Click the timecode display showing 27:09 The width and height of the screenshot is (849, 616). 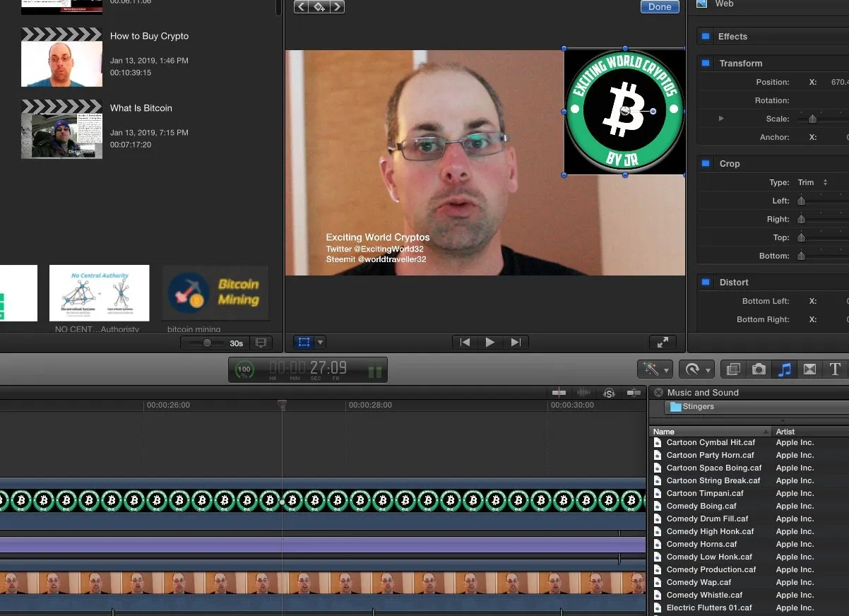308,369
